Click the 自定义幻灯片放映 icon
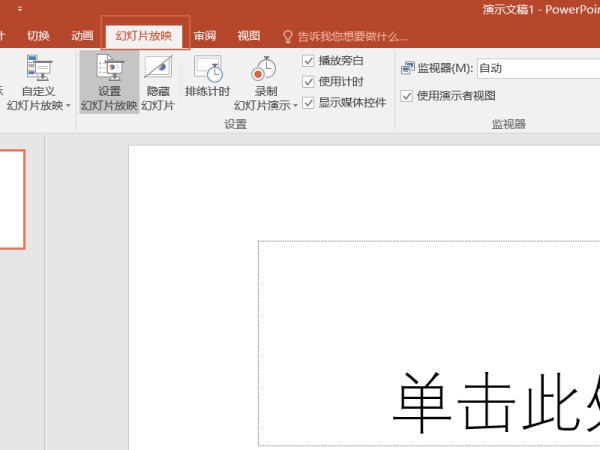 [x=38, y=69]
